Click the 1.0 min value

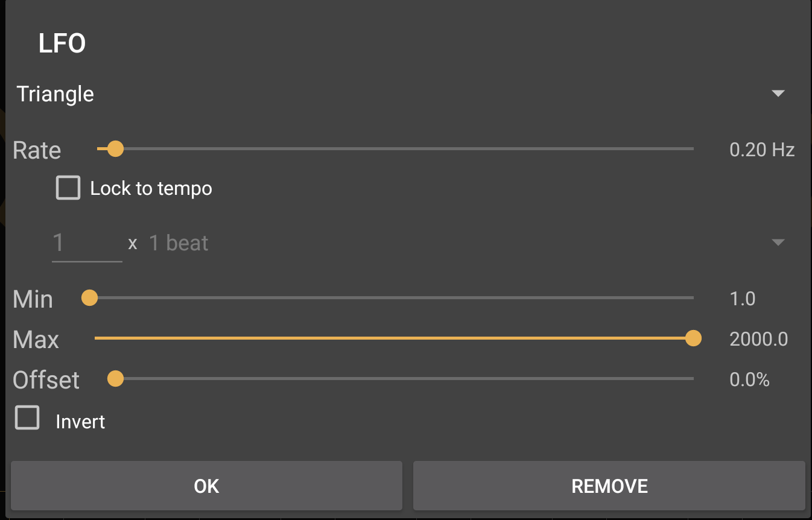click(x=742, y=299)
